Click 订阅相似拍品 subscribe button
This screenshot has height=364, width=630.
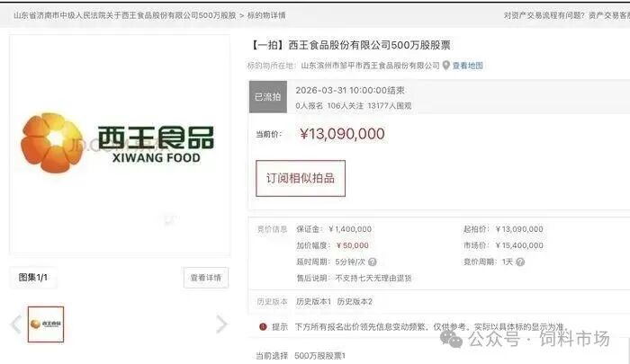[301, 178]
